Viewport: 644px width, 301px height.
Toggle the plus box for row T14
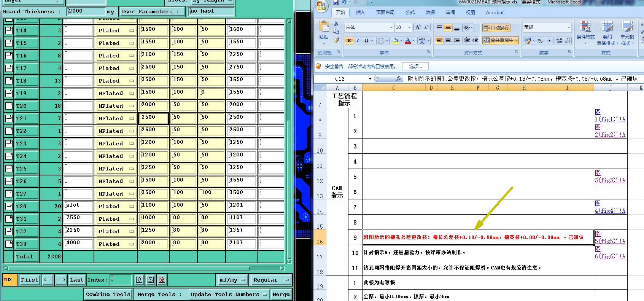[x=9, y=30]
